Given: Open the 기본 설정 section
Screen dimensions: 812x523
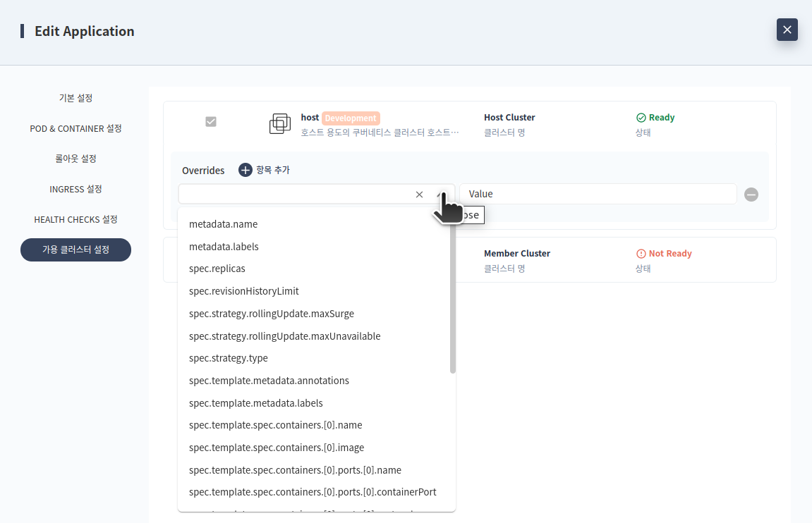Looking at the screenshot, I should [75, 98].
